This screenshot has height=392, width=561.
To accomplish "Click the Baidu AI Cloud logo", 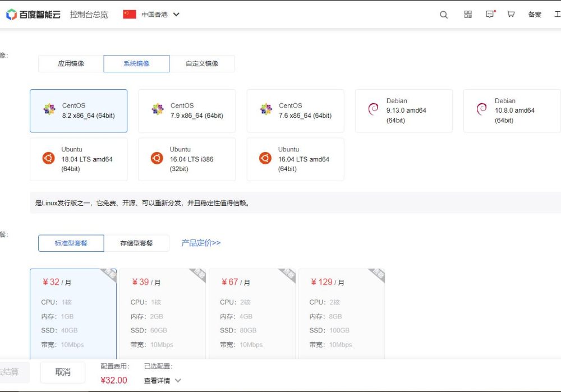I will point(33,15).
